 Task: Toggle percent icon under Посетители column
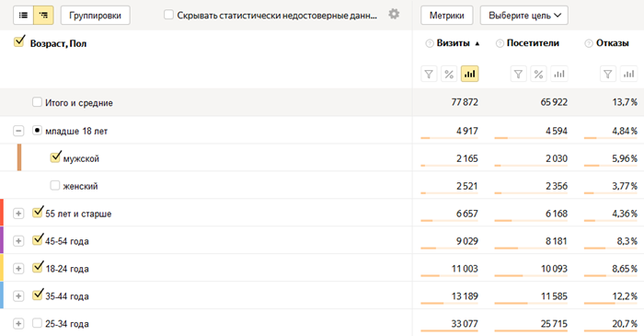(538, 74)
